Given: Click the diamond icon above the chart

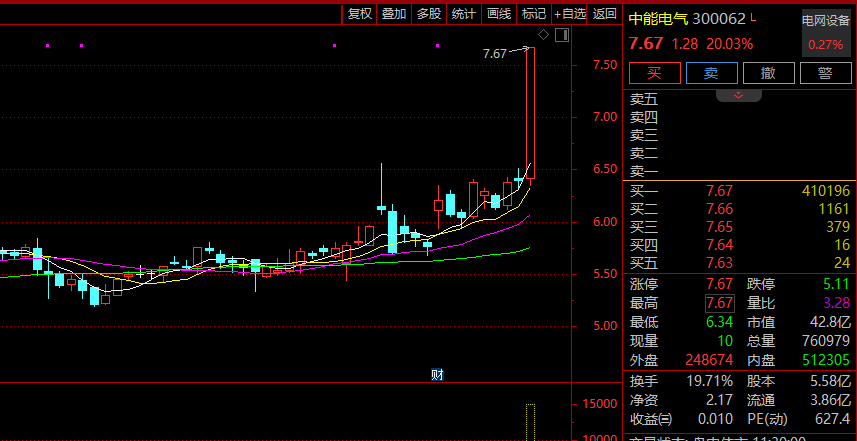Looking at the screenshot, I should (543, 35).
